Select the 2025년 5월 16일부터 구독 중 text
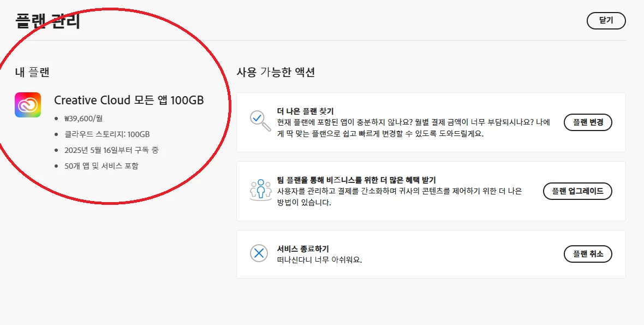This screenshot has width=644, height=325. pyautogui.click(x=111, y=150)
